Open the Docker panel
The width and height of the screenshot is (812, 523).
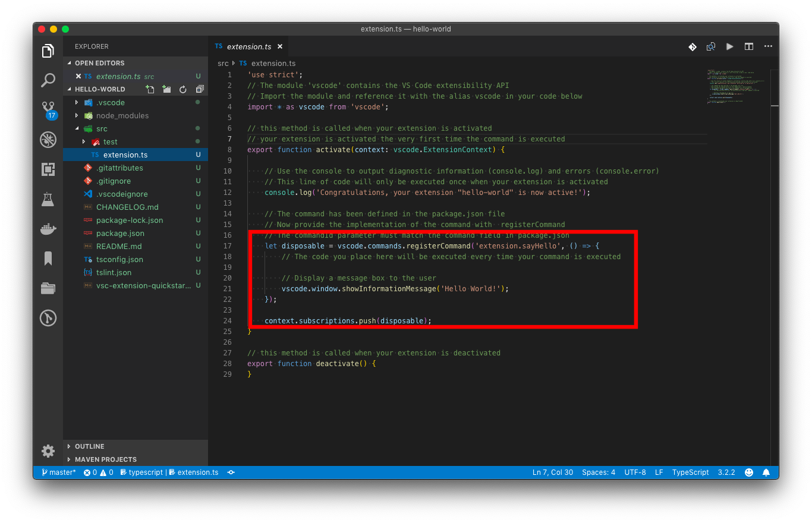point(48,229)
